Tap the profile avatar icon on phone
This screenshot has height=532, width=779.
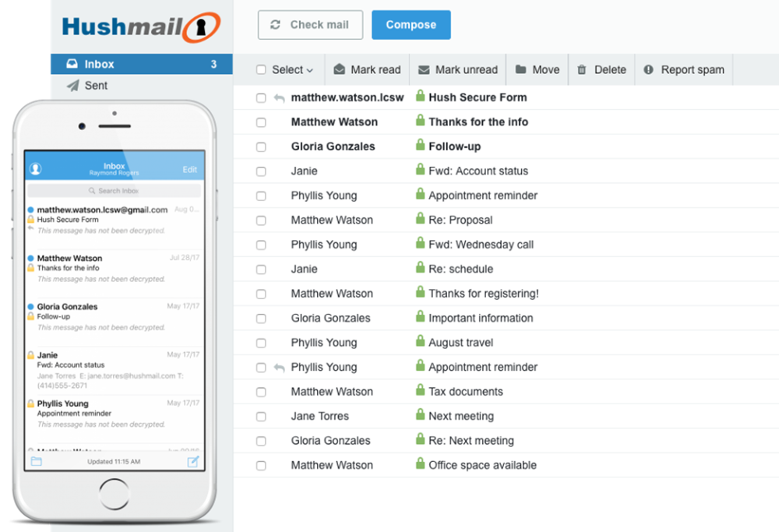coord(35,169)
